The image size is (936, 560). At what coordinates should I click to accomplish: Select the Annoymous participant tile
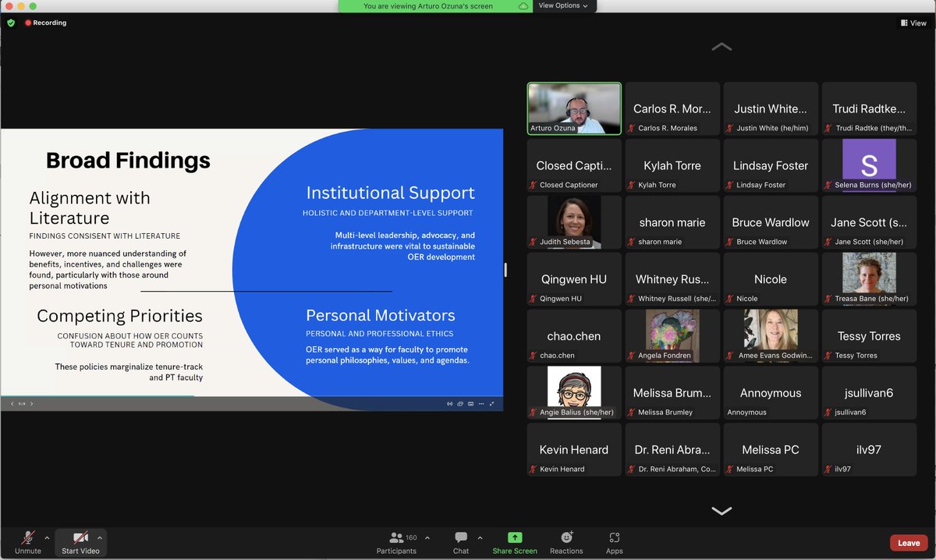tap(771, 393)
